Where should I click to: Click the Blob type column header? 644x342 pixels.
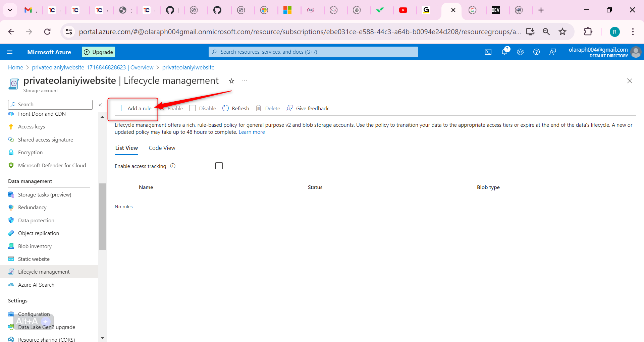488,187
